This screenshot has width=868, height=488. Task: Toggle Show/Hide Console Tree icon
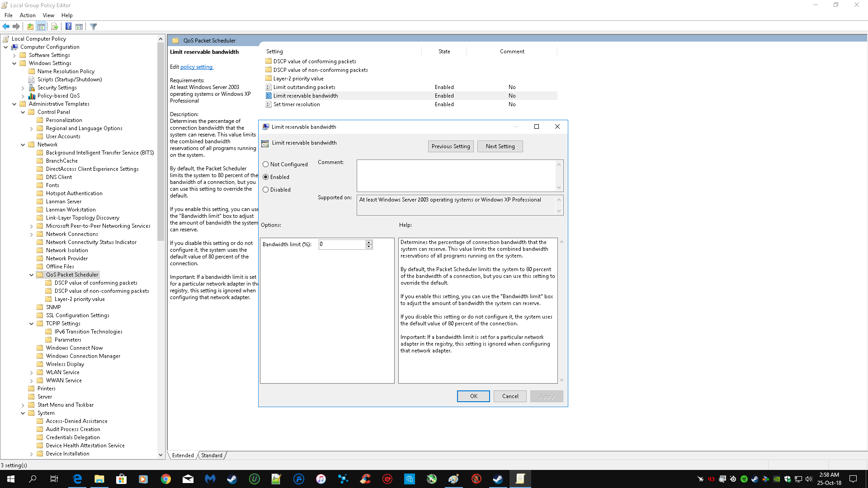41,27
